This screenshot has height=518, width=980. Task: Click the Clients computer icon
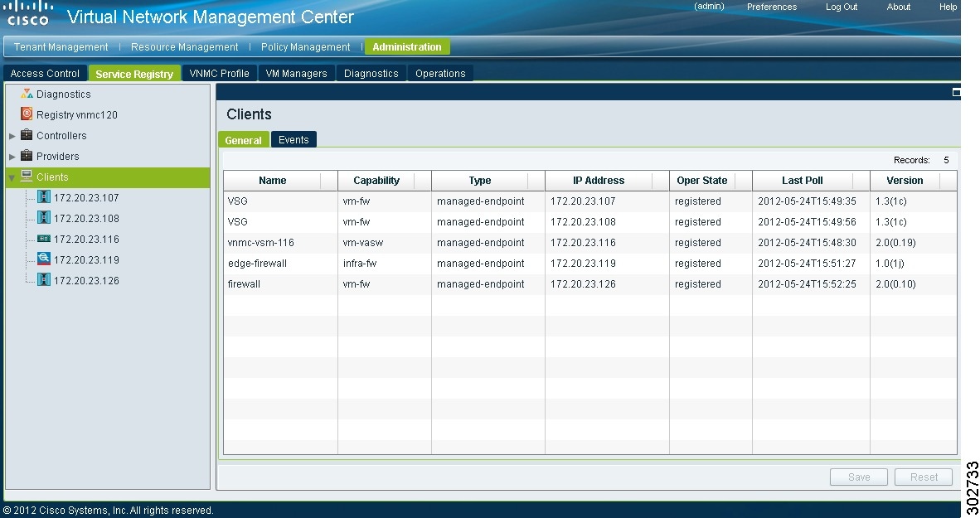pyautogui.click(x=27, y=177)
